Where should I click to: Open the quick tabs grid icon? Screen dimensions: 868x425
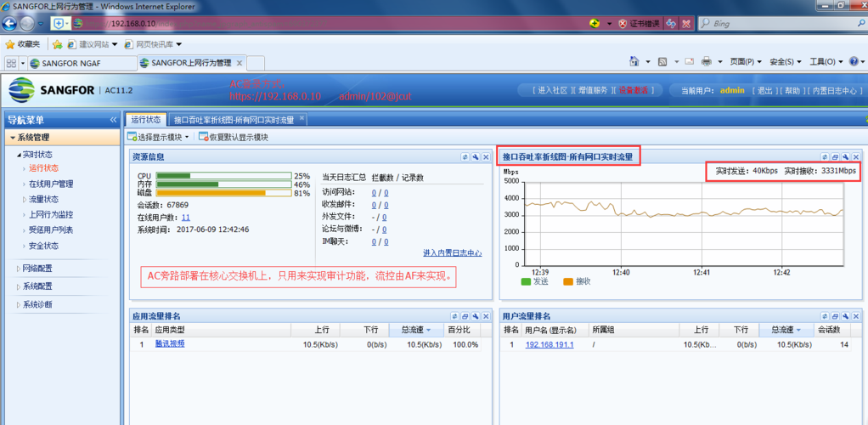click(x=11, y=63)
